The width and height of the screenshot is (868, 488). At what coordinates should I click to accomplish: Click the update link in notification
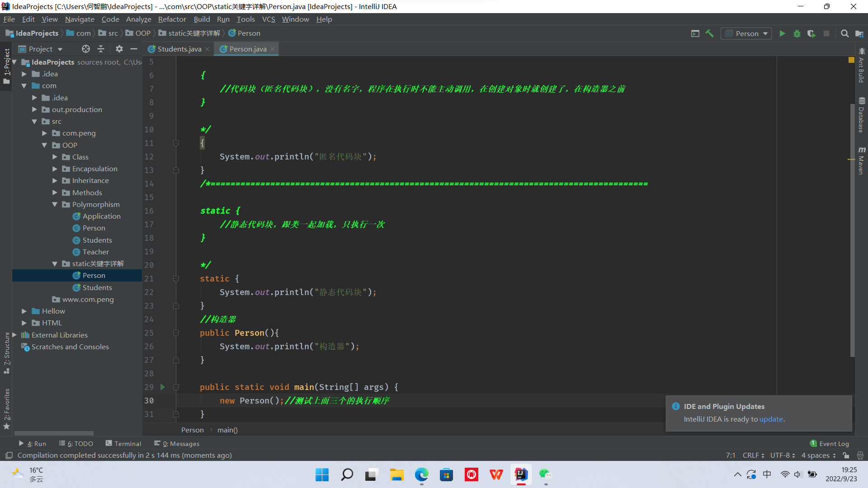tap(771, 419)
